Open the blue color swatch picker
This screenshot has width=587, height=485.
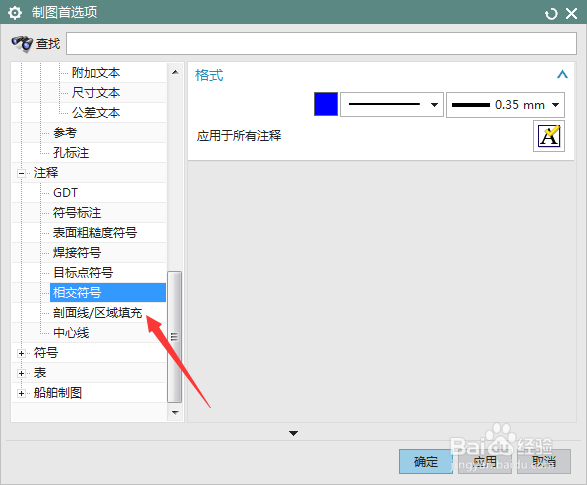point(326,104)
